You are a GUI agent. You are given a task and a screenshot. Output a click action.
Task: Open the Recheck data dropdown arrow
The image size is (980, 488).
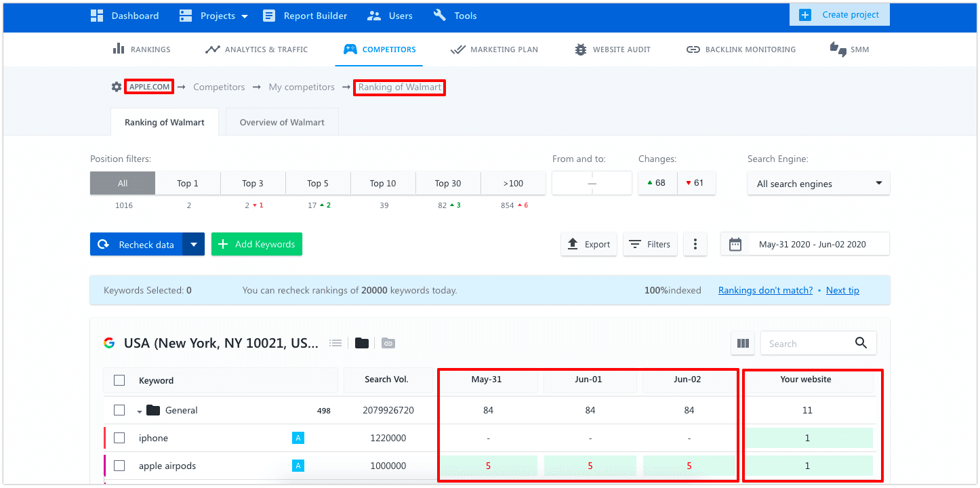click(194, 244)
